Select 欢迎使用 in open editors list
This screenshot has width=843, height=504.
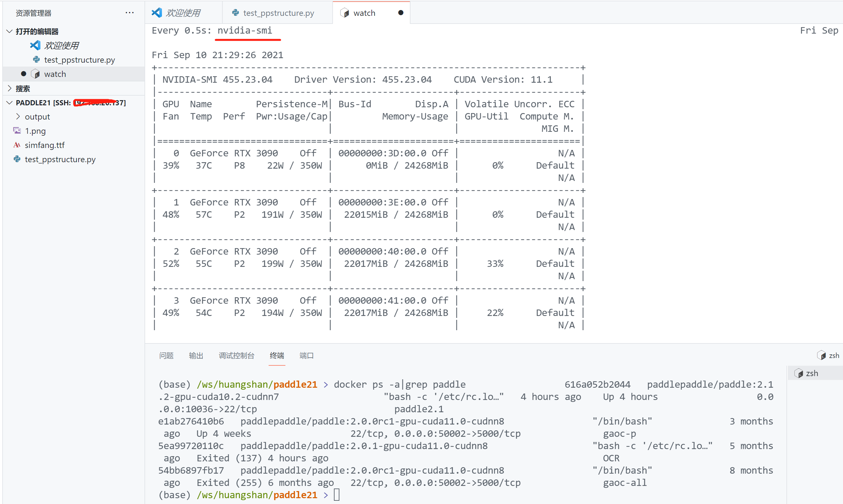point(74,46)
